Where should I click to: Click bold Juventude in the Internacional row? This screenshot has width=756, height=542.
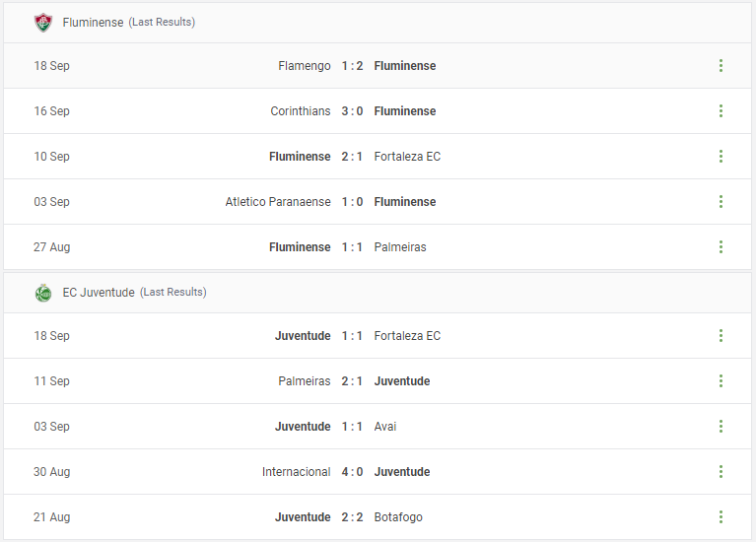pyautogui.click(x=402, y=472)
